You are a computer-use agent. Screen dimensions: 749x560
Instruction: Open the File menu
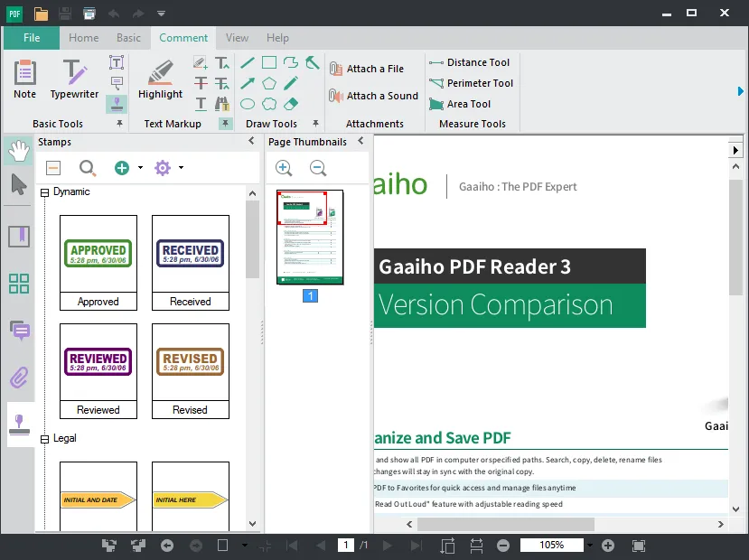(x=31, y=38)
